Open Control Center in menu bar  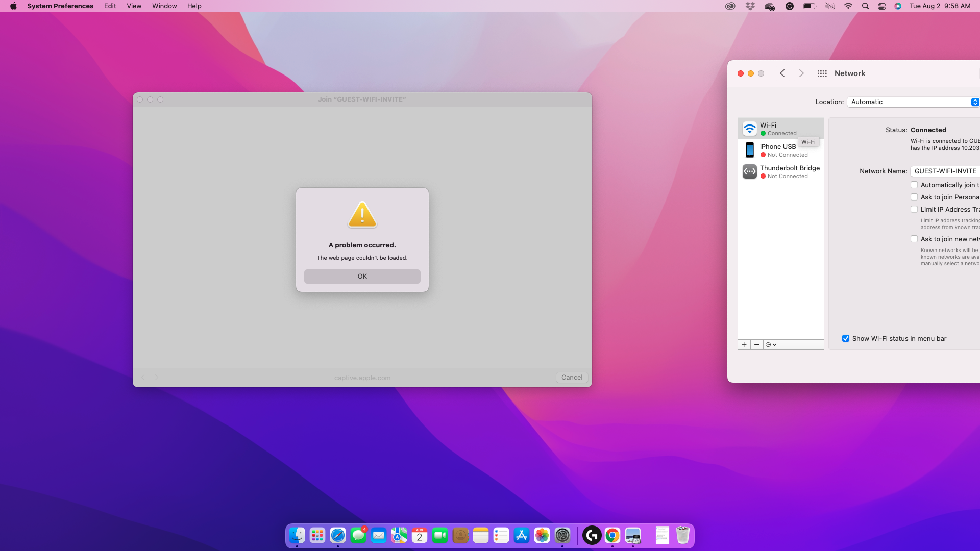point(882,6)
